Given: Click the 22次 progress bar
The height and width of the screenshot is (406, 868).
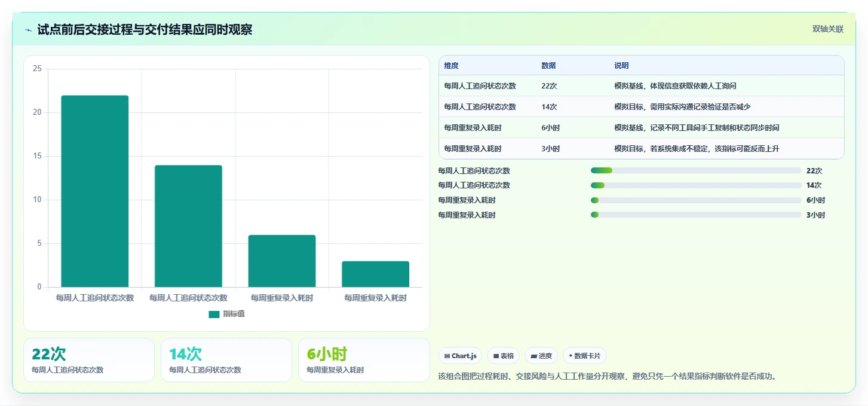Looking at the screenshot, I should pyautogui.click(x=696, y=170).
